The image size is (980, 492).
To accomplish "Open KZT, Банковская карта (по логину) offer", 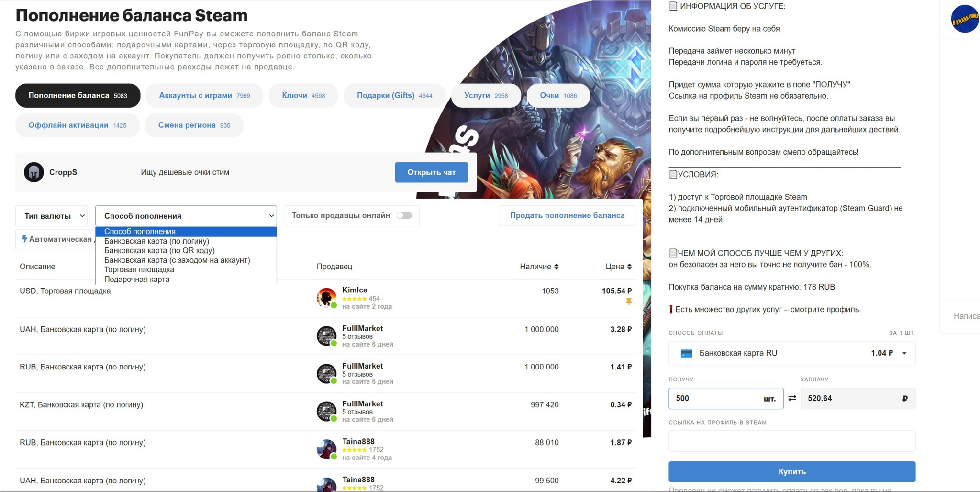I will click(325, 411).
